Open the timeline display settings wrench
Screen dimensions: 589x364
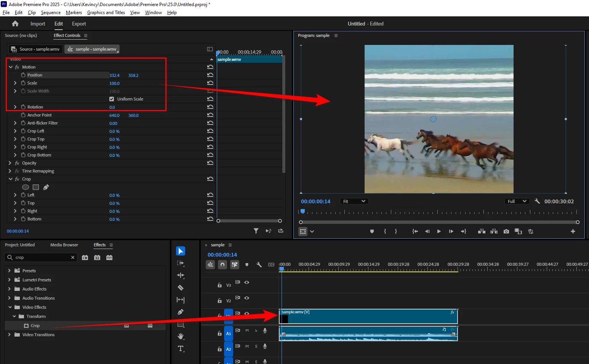pyautogui.click(x=259, y=265)
